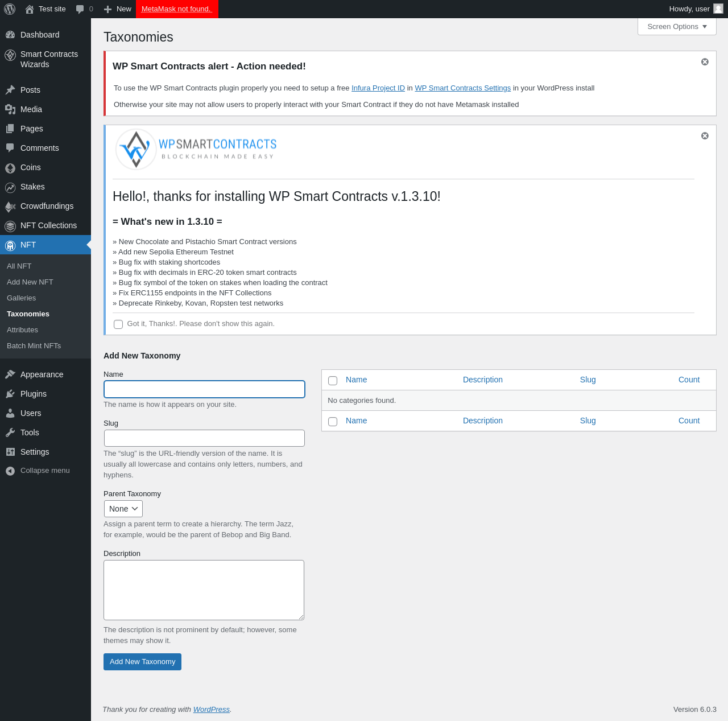Open the Tools wrench icon

10,432
